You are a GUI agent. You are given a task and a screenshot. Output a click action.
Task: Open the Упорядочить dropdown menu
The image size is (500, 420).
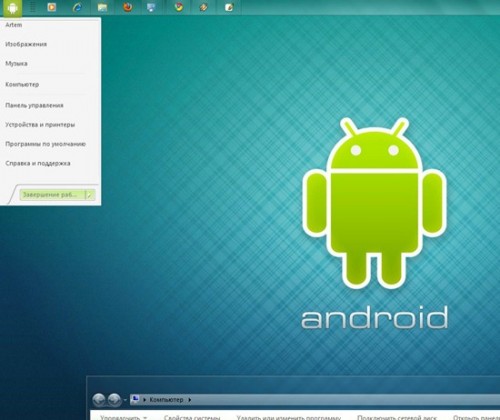point(124,417)
